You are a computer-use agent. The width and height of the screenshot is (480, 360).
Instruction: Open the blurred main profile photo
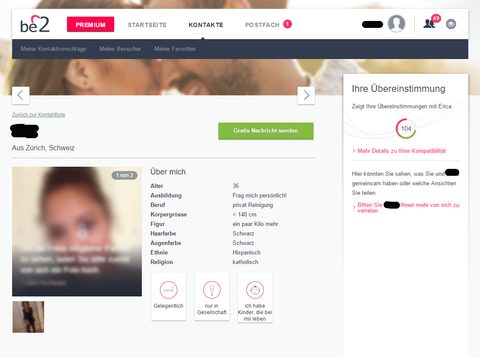[77, 231]
